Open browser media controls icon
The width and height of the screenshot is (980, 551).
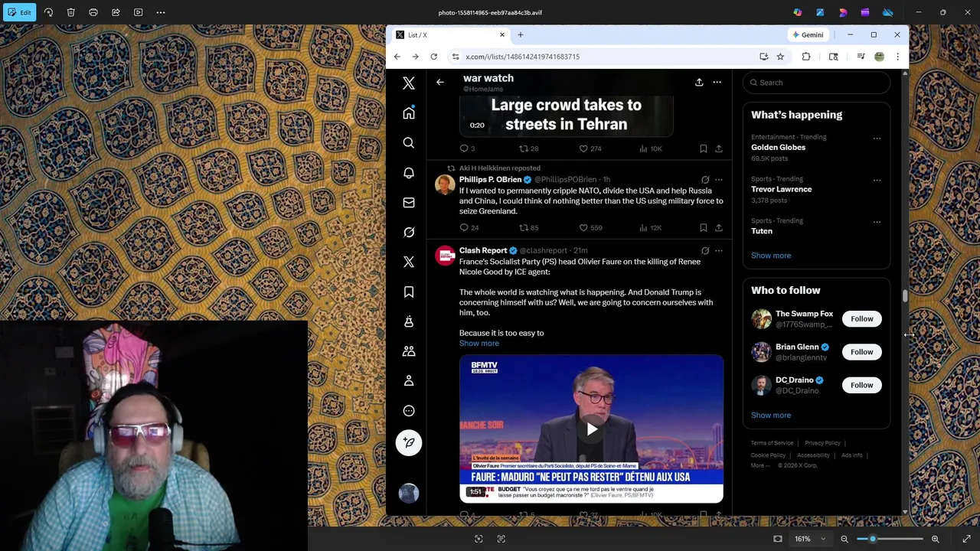(861, 57)
